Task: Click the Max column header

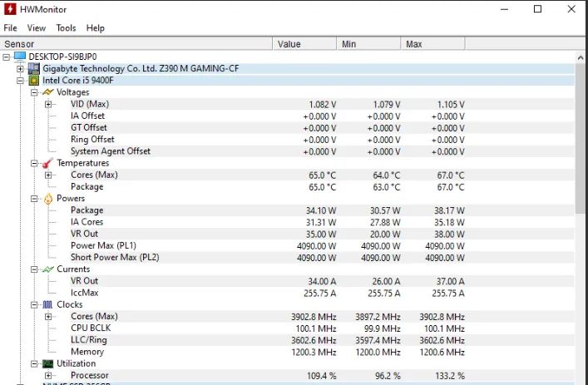Action: click(432, 44)
